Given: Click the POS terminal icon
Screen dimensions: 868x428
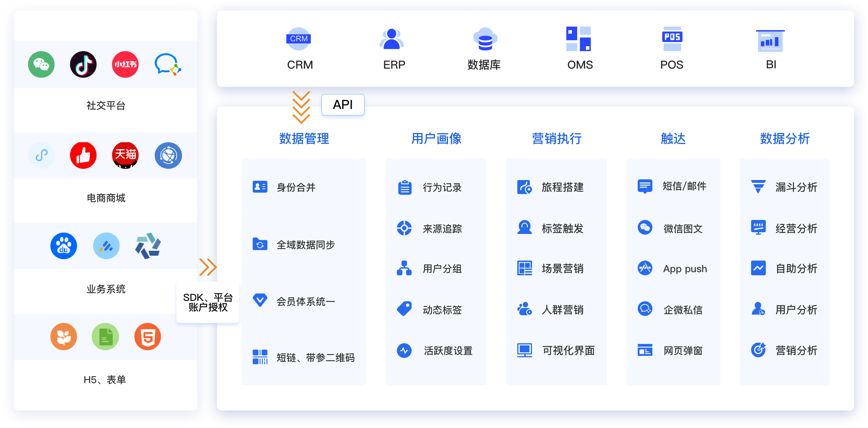Looking at the screenshot, I should coord(672,39).
